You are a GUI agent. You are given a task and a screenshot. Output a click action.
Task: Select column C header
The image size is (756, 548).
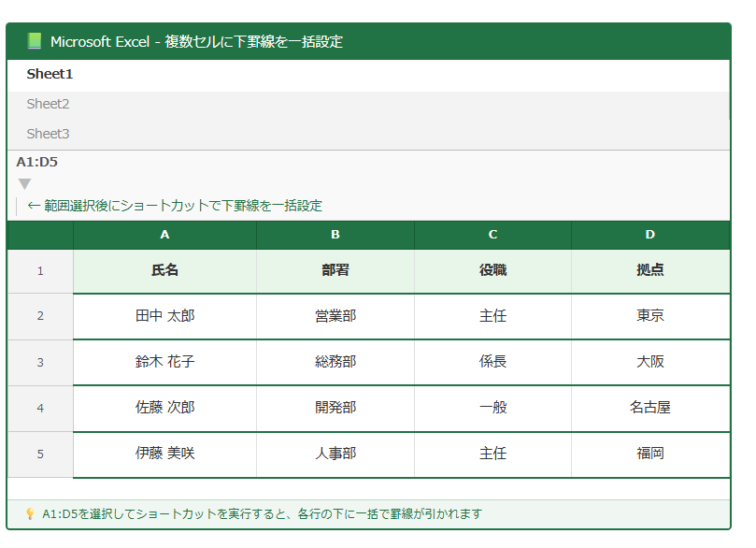point(492,235)
